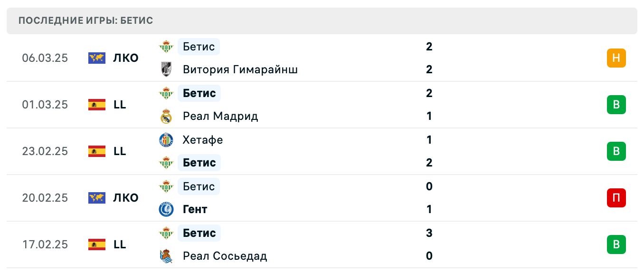
Task: Click the Betis crest in the 06.03.25 match
Action: click(x=166, y=47)
